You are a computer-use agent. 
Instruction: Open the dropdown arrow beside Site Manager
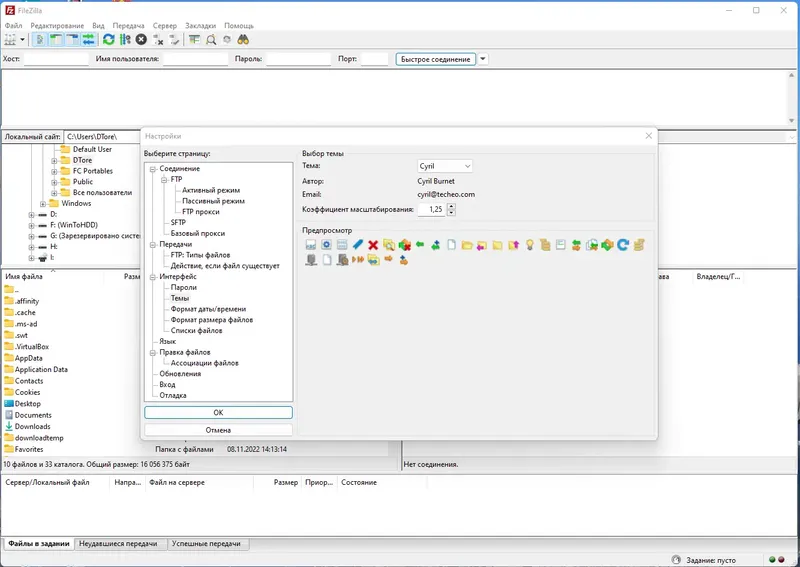coord(22,40)
